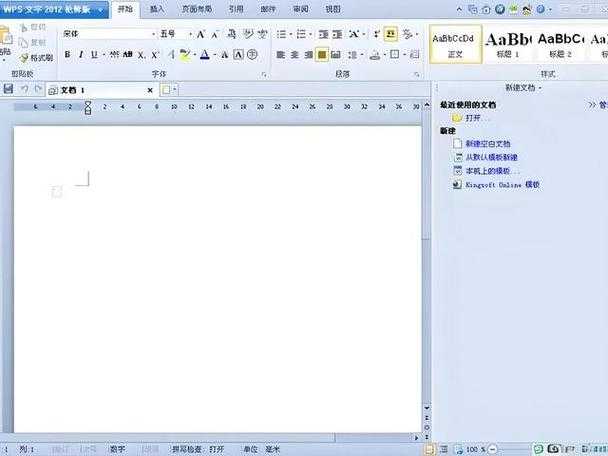Click the Kingsoft Online 模板 link
608x456 pixels.
click(502, 184)
